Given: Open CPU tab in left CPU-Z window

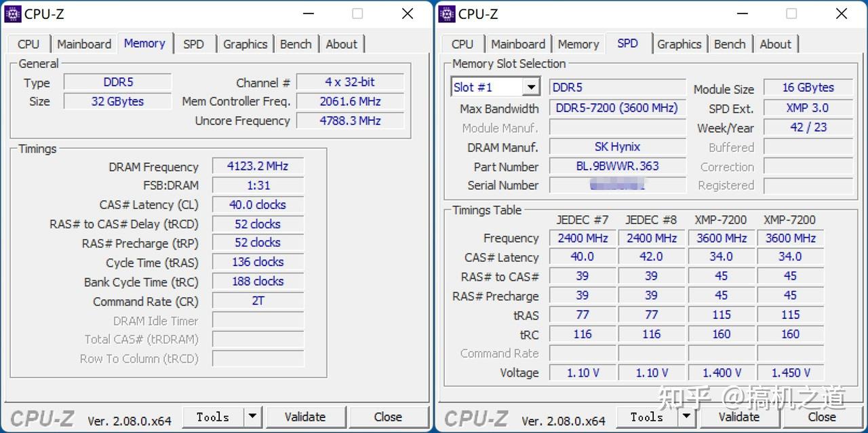Looking at the screenshot, I should click(x=28, y=44).
